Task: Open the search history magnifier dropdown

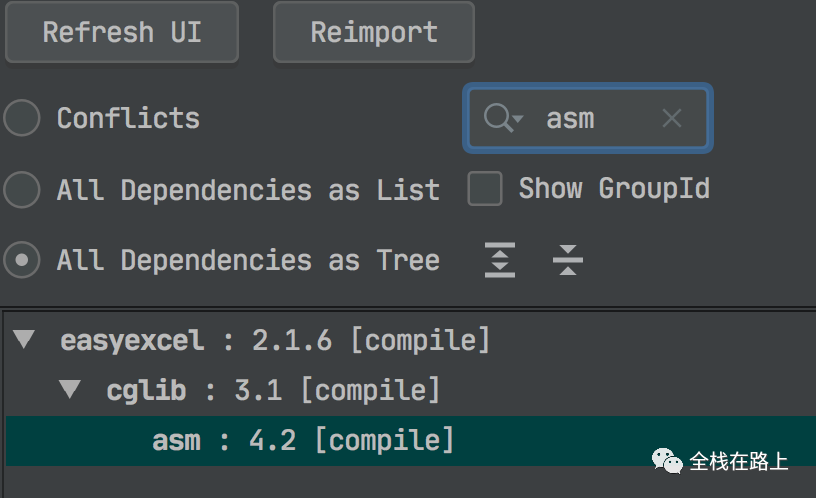Action: click(x=503, y=118)
